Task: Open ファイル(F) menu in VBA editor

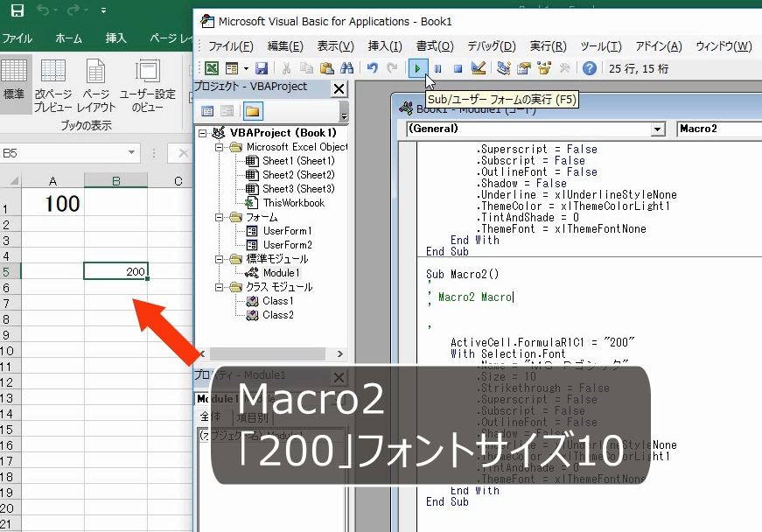Action: (231, 46)
